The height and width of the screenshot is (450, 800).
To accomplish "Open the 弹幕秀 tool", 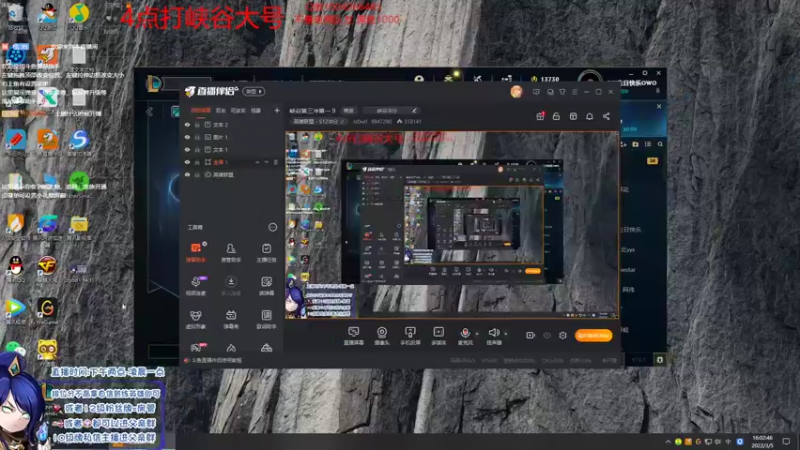I will (231, 319).
